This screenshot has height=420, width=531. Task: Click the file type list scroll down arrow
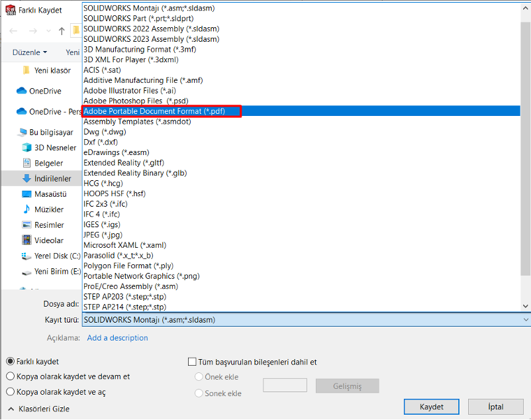(x=526, y=306)
